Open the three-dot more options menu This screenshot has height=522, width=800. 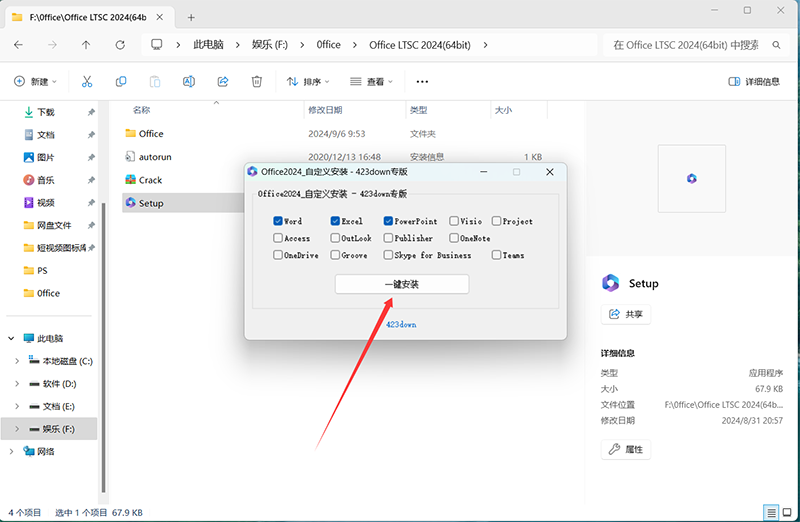tap(422, 81)
